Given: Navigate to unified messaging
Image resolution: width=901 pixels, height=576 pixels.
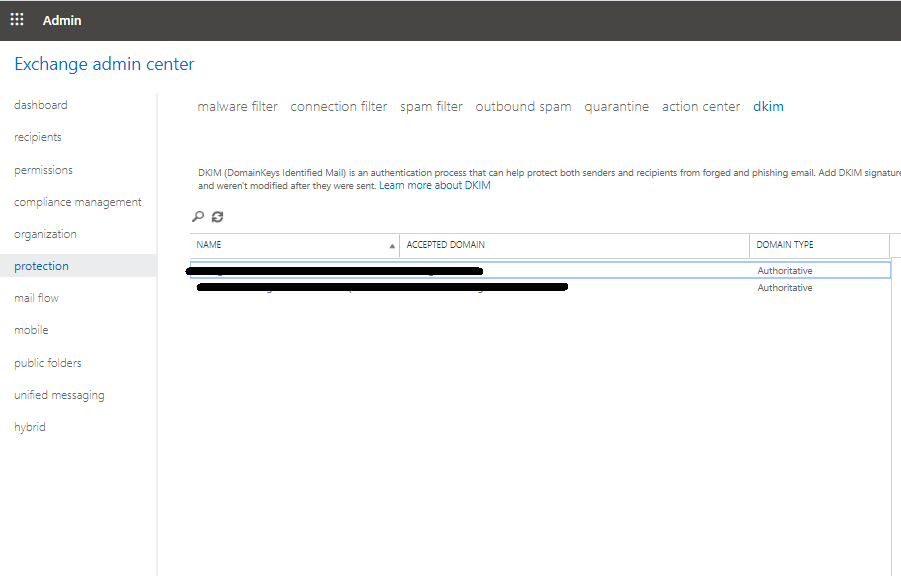Looking at the screenshot, I should (59, 395).
